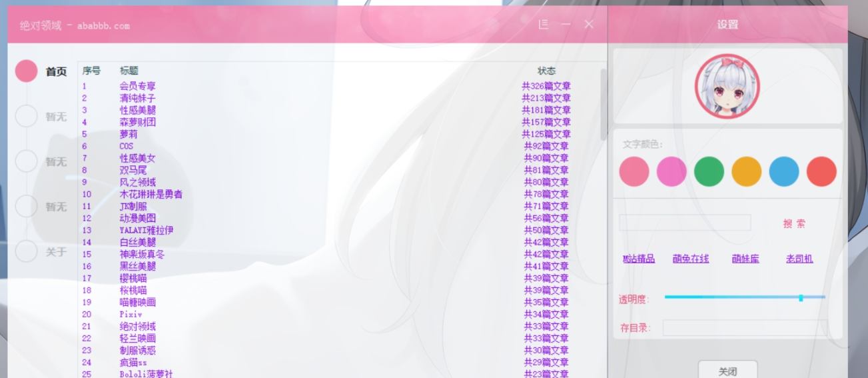Click the anime avatar picture in settings
This screenshot has height=378, width=868.
(727, 87)
